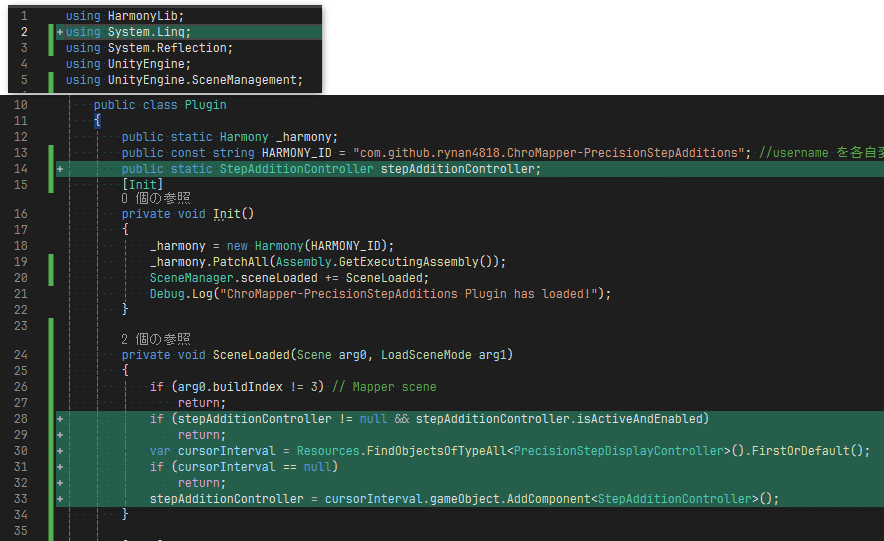Click 'System.Reflection' using statement

pyautogui.click(x=166, y=48)
